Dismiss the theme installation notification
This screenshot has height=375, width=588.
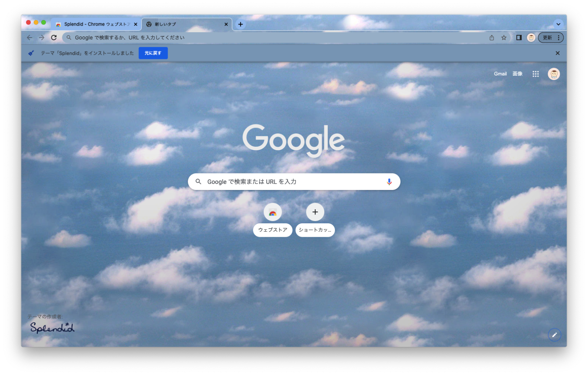pos(557,53)
